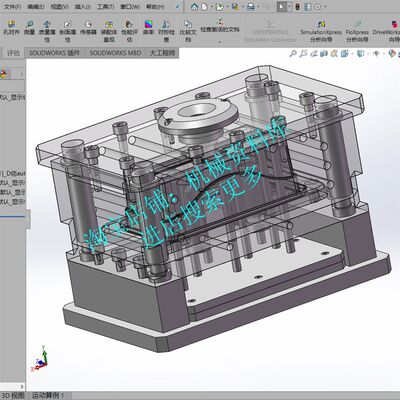Expand Display Style dropdown arrow
The image size is (400, 400).
pyautogui.click(x=367, y=53)
